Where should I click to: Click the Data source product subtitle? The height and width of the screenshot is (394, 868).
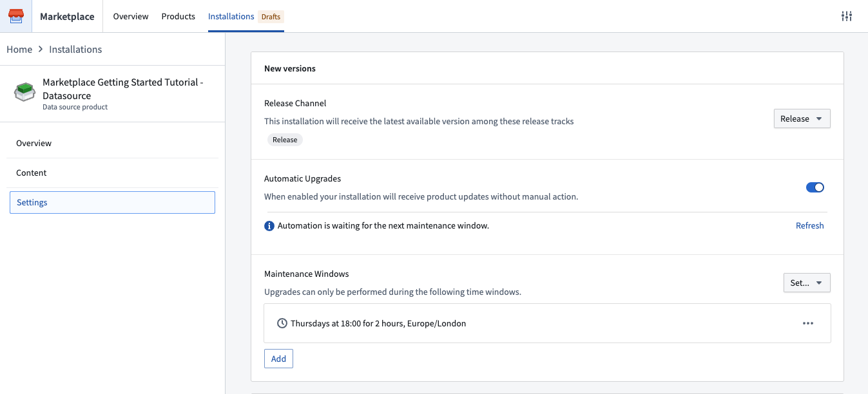pyautogui.click(x=75, y=107)
